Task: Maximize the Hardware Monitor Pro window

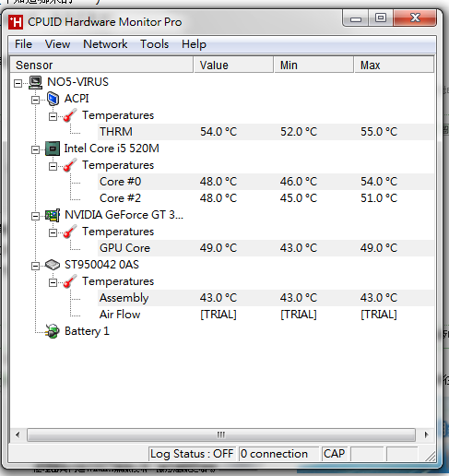Action: point(381,18)
